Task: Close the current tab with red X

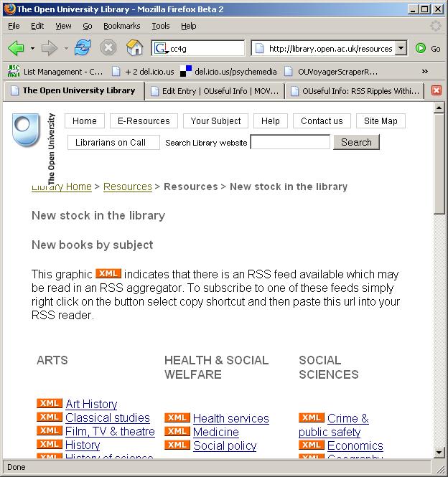Action: pos(437,90)
